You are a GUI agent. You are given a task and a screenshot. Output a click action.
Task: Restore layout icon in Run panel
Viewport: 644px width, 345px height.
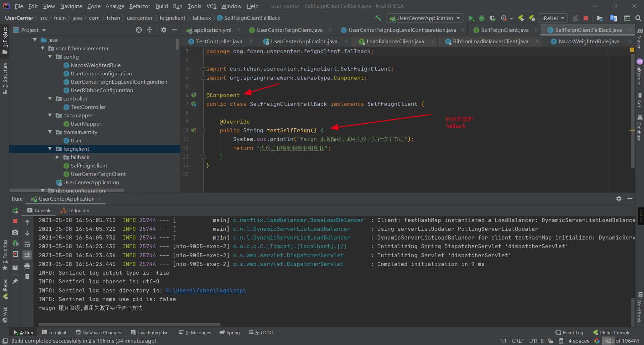pos(15,267)
